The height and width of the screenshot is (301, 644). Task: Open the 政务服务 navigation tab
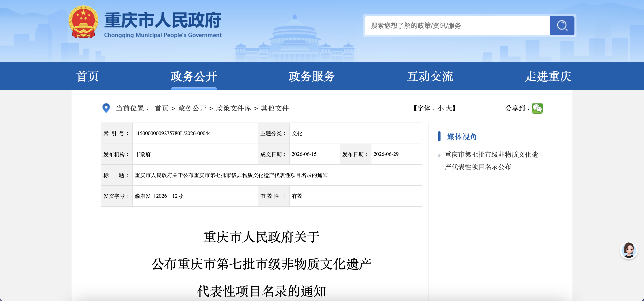point(312,76)
